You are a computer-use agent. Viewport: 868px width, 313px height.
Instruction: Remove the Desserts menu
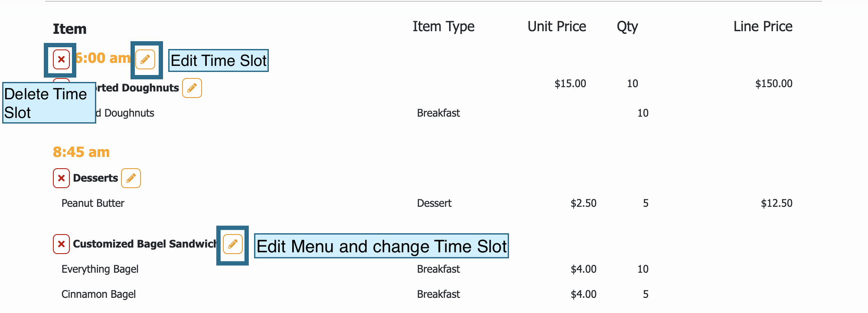[x=61, y=178]
